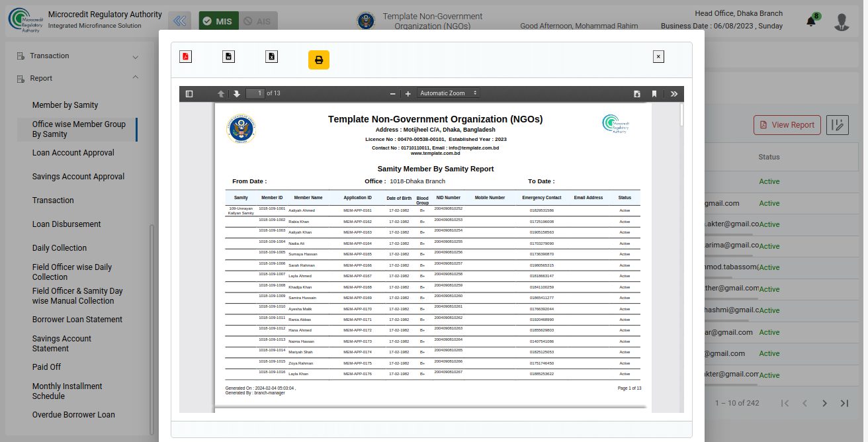Click the yellow print button
This screenshot has width=868, height=442.
pos(319,60)
